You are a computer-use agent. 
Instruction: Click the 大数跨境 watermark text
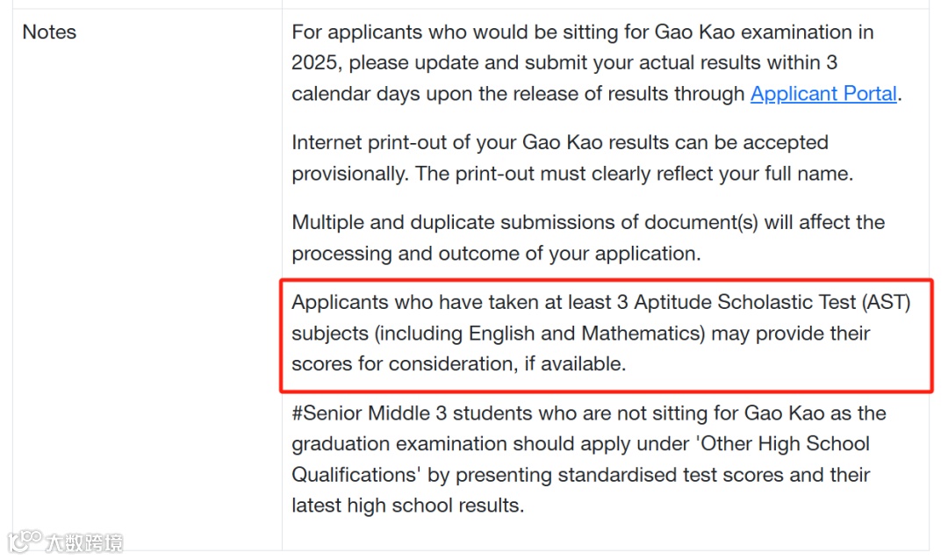point(84,542)
